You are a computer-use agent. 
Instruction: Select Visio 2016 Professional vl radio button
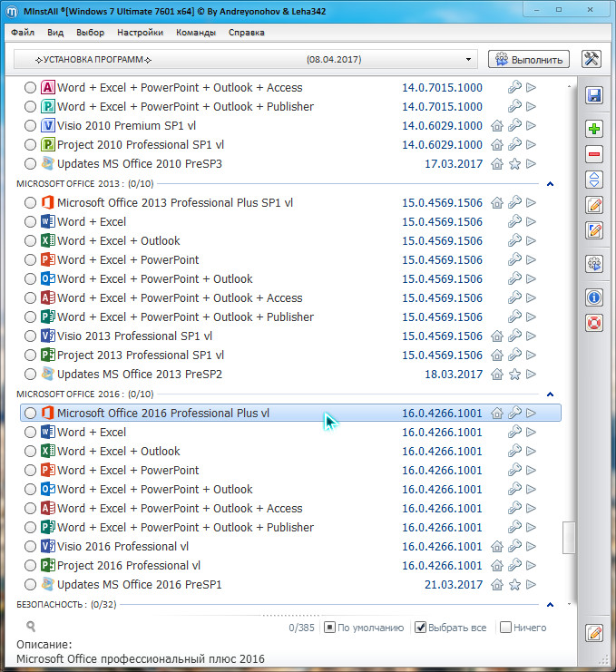pyautogui.click(x=30, y=547)
